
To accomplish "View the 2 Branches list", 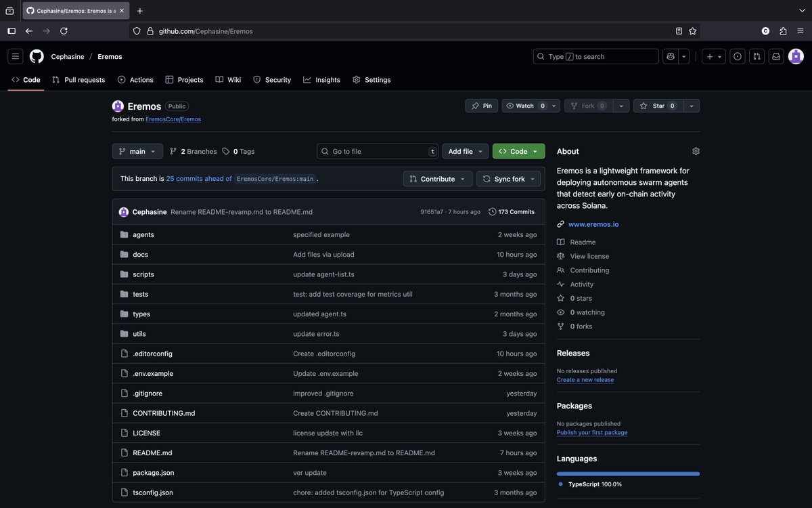I will 194,152.
